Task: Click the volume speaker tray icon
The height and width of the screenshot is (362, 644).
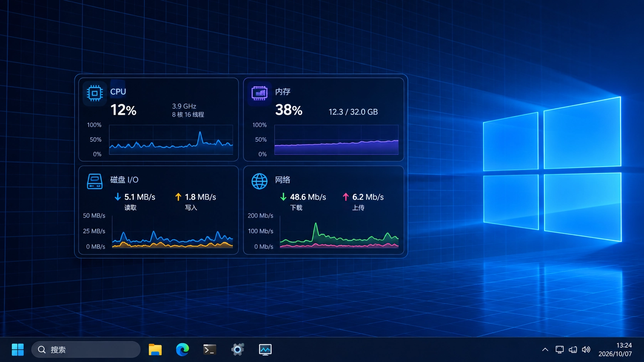Action: point(586,350)
